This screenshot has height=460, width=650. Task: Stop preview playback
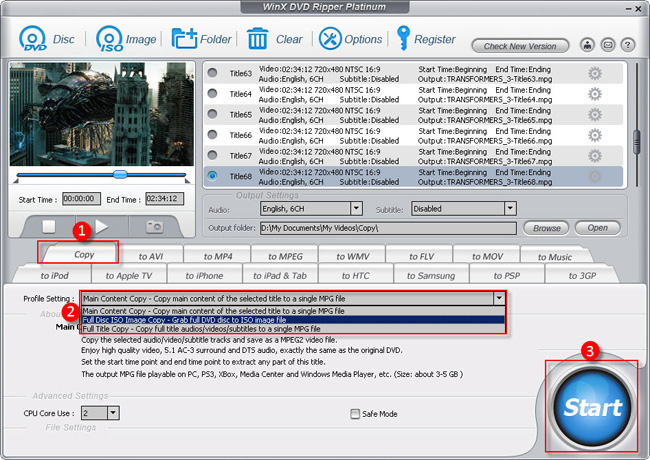click(x=49, y=226)
